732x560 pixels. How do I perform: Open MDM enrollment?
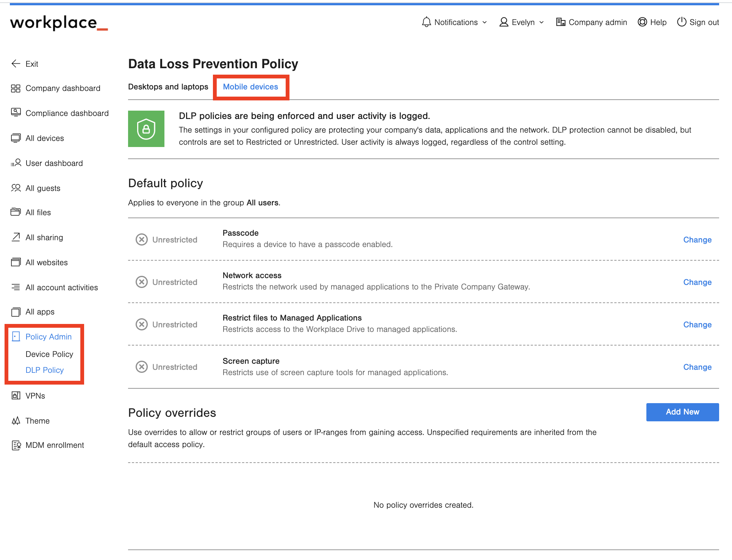pyautogui.click(x=55, y=445)
